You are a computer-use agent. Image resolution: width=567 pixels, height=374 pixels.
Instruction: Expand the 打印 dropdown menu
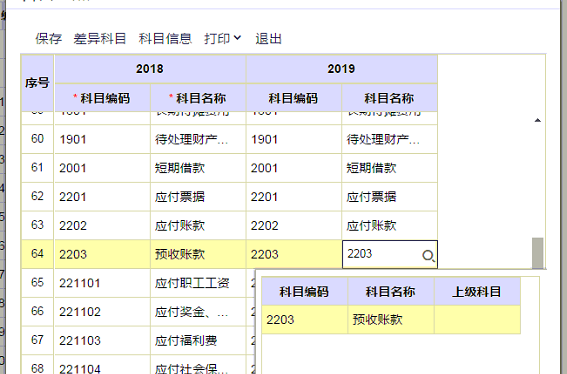(x=222, y=39)
